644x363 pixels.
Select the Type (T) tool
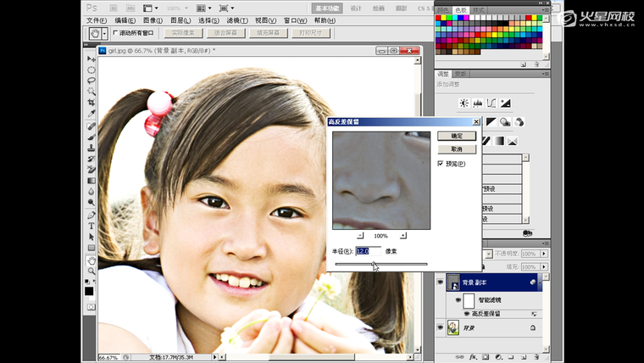(92, 226)
